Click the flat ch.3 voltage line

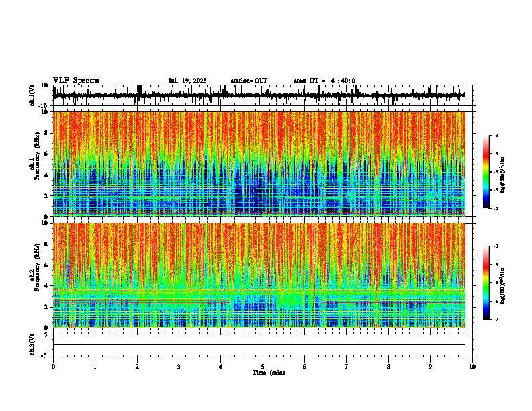click(259, 345)
